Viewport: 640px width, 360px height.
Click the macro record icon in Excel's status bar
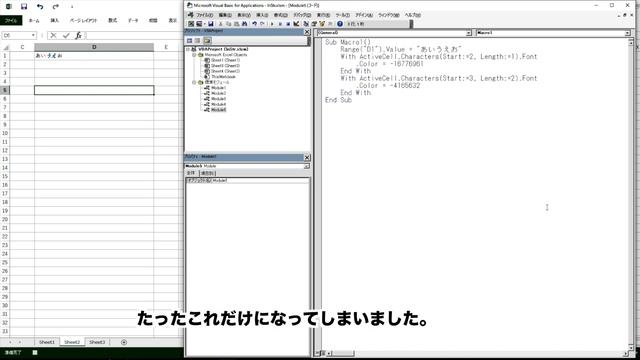tap(35, 352)
